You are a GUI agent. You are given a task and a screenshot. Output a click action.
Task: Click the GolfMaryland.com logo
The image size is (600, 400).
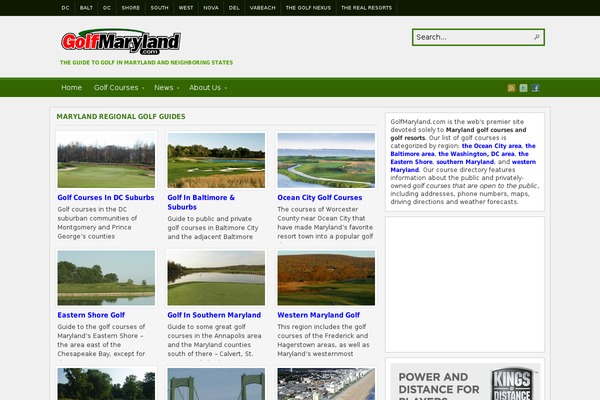121,42
